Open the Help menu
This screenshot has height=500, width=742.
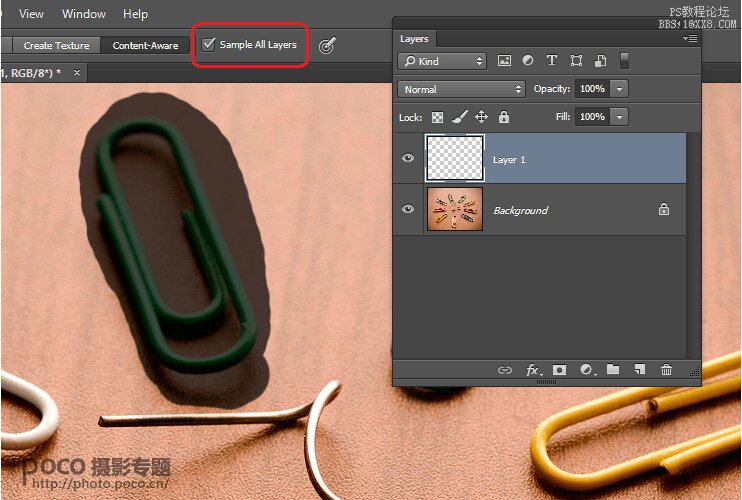coord(135,14)
